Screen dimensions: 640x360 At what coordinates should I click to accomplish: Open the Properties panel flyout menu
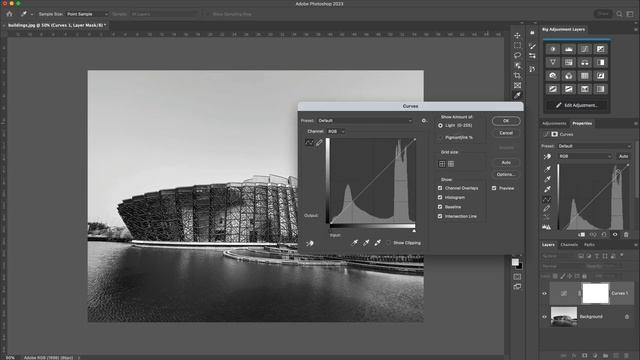pos(635,123)
